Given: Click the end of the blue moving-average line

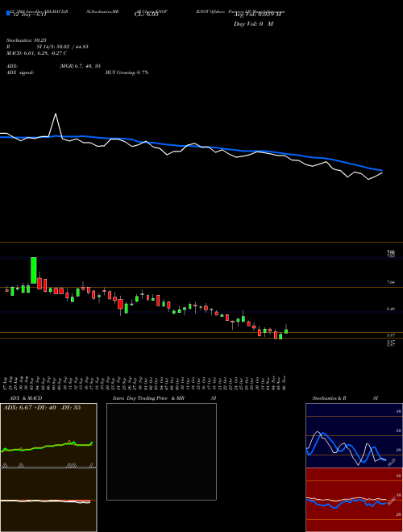Looking at the screenshot, I should [x=381, y=170].
